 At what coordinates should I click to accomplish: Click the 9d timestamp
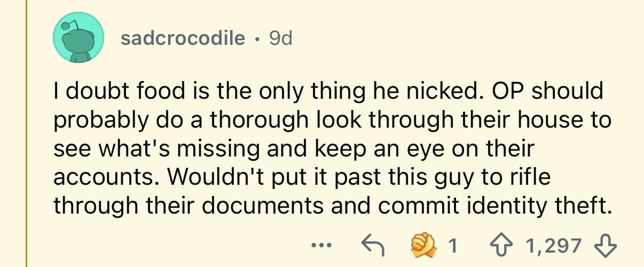281,38
